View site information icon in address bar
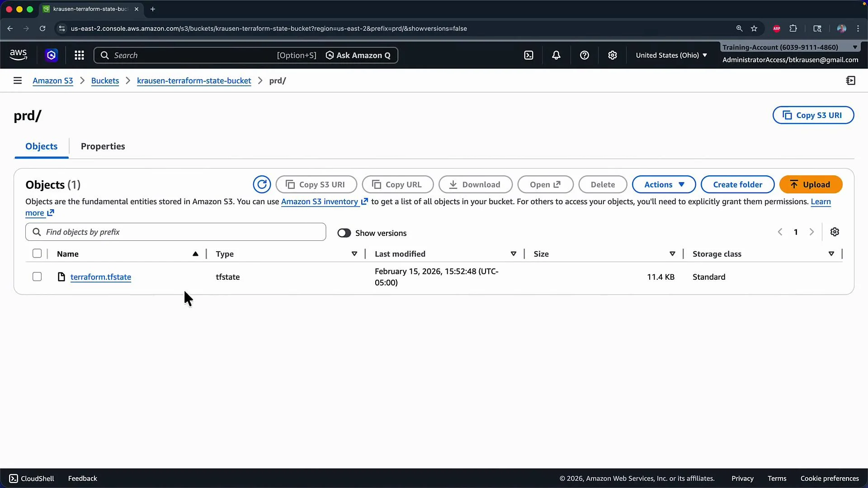 pos(62,28)
